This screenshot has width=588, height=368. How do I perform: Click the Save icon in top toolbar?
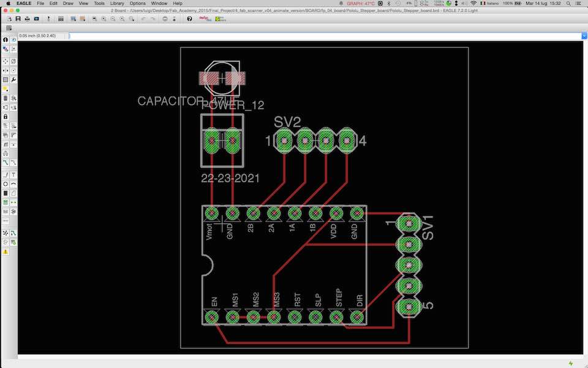click(18, 19)
